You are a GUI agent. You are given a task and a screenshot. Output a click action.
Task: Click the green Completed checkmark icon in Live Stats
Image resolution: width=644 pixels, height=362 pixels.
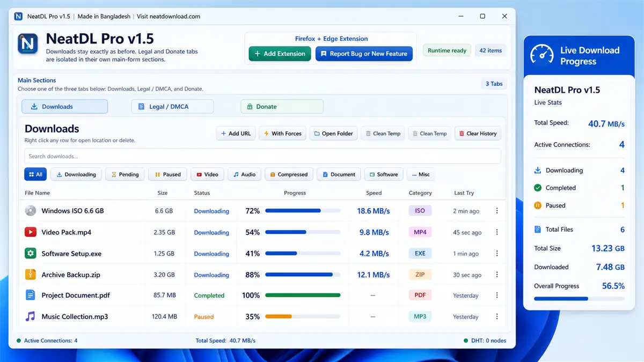pos(538,188)
